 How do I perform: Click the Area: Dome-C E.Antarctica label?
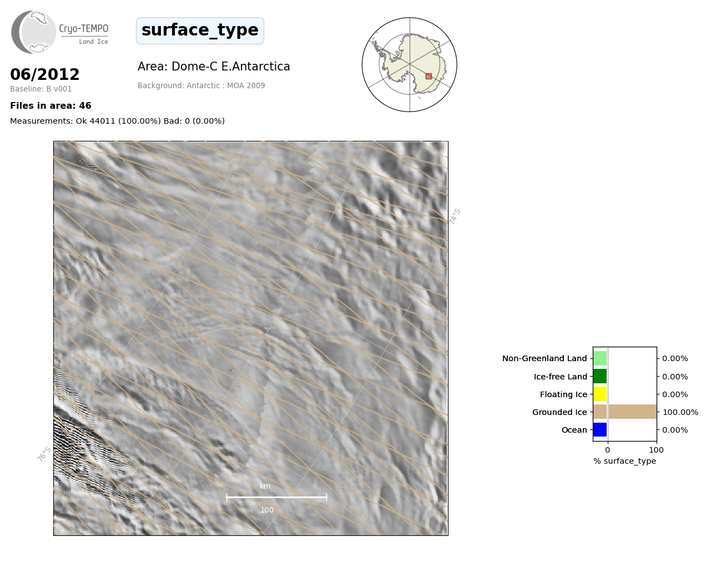coord(214,67)
